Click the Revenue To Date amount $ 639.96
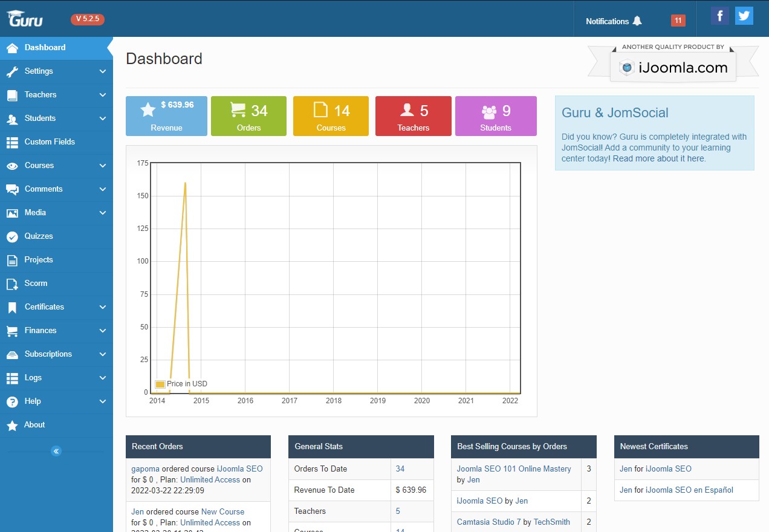The width and height of the screenshot is (769, 532). tap(411, 490)
